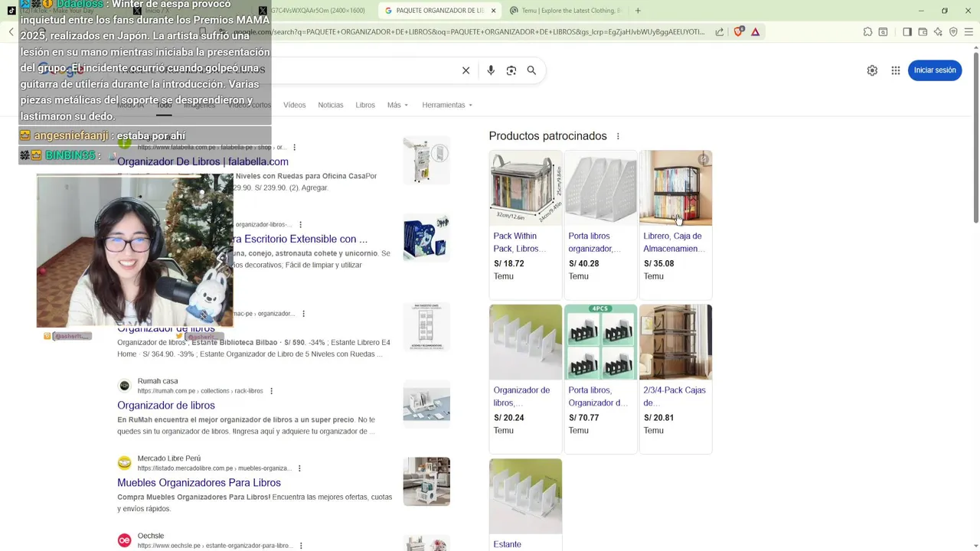This screenshot has height=551, width=980.
Task: Open 4PCS Porta libros S/ 70.77 image
Action: [600, 342]
